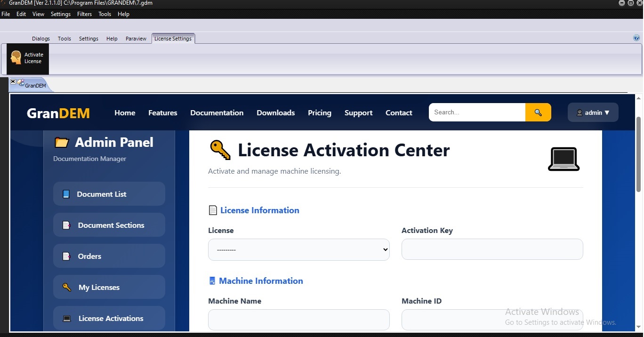Open the Documentation nav link
This screenshot has width=644, height=337.
217,113
